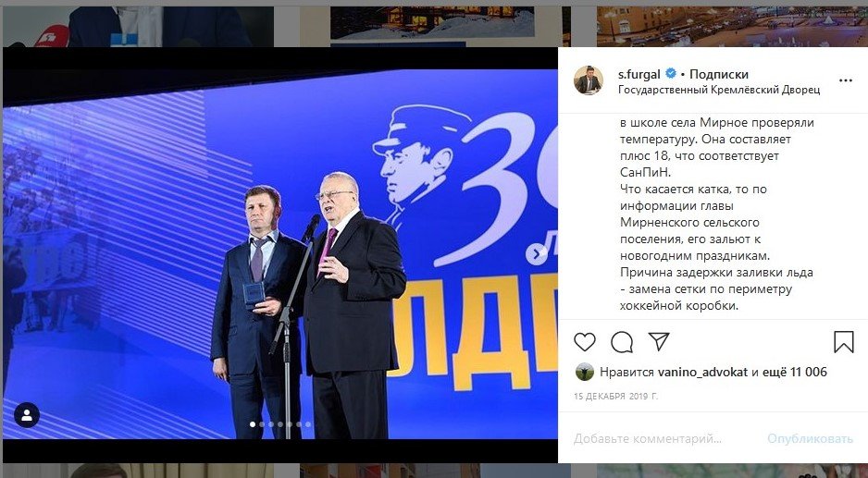Toggle the Подписки following button
The height and width of the screenshot is (478, 868).
point(718,74)
